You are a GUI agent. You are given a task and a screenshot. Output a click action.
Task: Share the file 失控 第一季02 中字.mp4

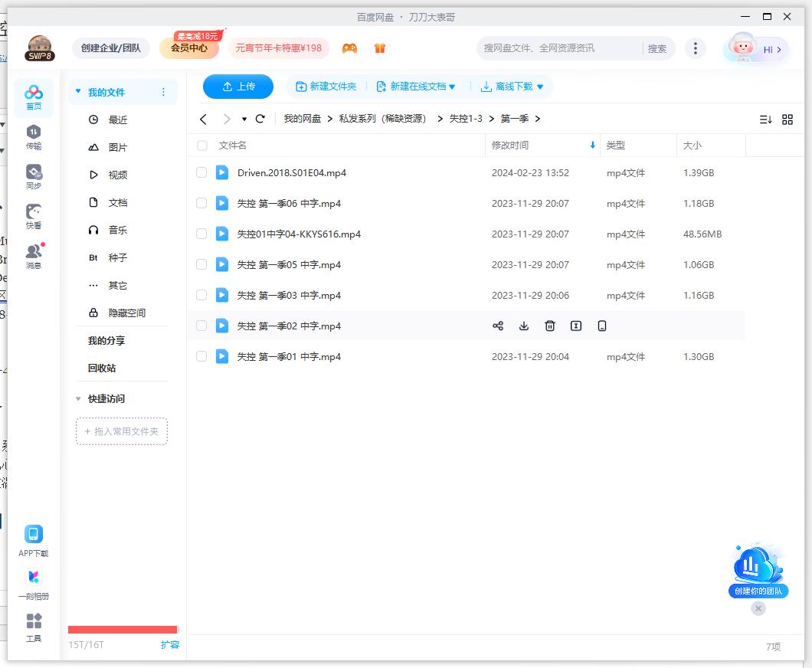pyautogui.click(x=498, y=326)
